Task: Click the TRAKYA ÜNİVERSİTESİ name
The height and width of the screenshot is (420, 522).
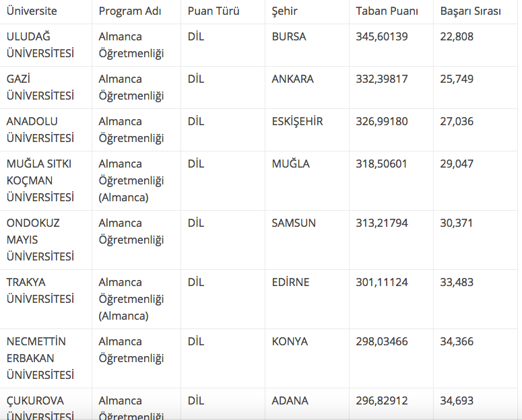Action: coord(40,291)
